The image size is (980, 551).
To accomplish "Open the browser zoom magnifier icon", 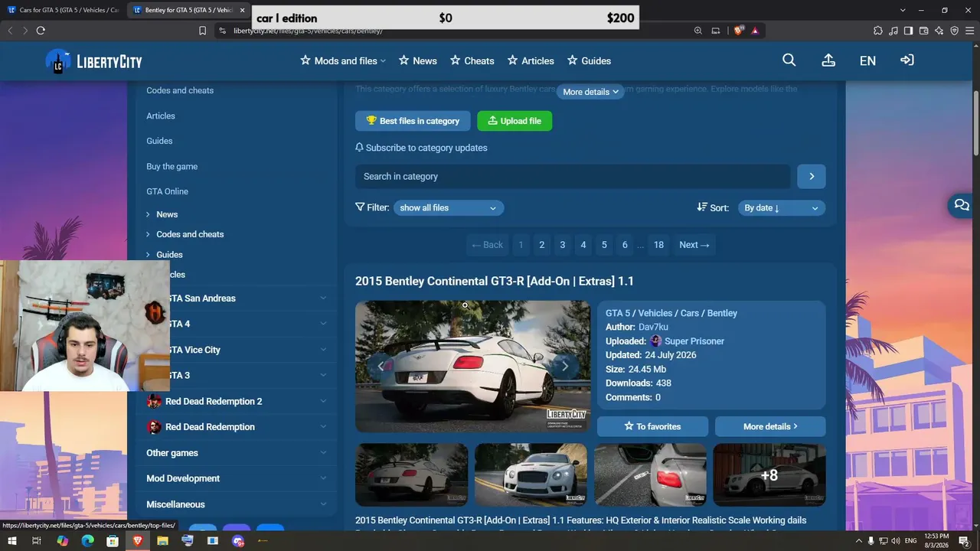I will (x=697, y=31).
